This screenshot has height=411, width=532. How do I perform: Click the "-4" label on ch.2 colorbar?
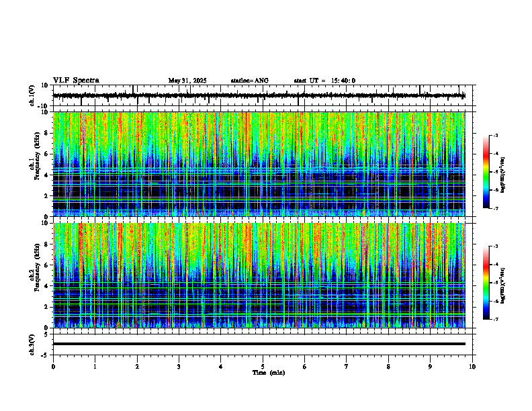pyautogui.click(x=496, y=265)
